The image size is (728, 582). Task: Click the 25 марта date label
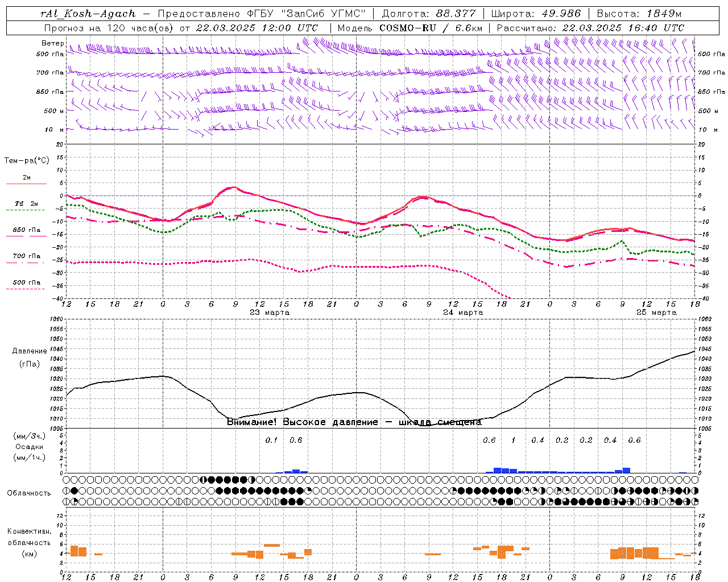pos(656,312)
